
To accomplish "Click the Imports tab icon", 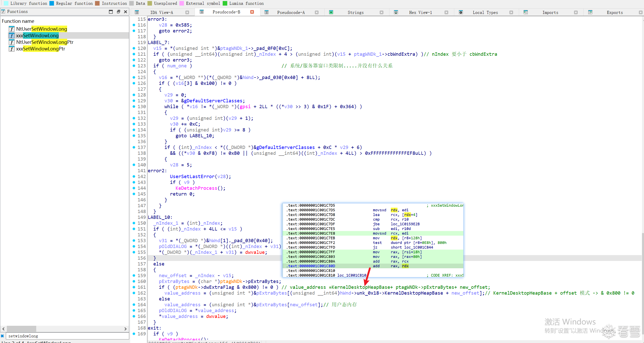I will coord(526,12).
